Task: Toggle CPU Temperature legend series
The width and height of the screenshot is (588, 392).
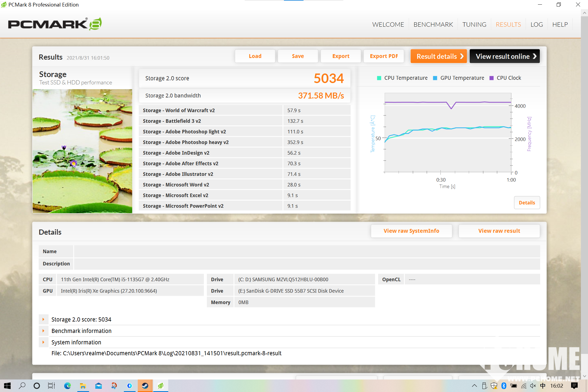Action: (x=402, y=78)
